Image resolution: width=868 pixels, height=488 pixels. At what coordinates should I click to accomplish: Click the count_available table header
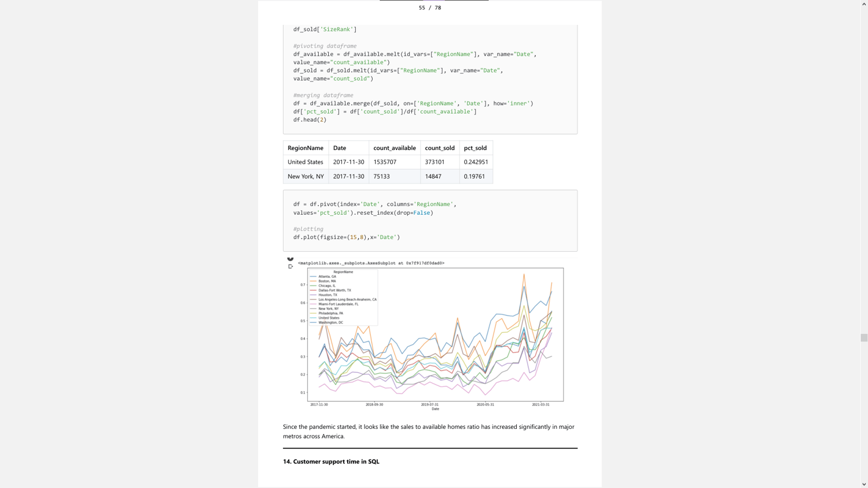point(395,148)
